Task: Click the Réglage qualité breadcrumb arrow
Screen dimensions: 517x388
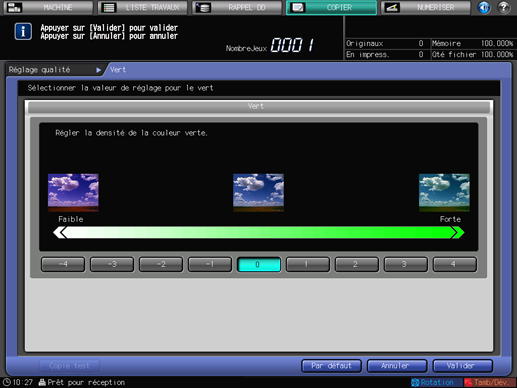Action: point(98,70)
